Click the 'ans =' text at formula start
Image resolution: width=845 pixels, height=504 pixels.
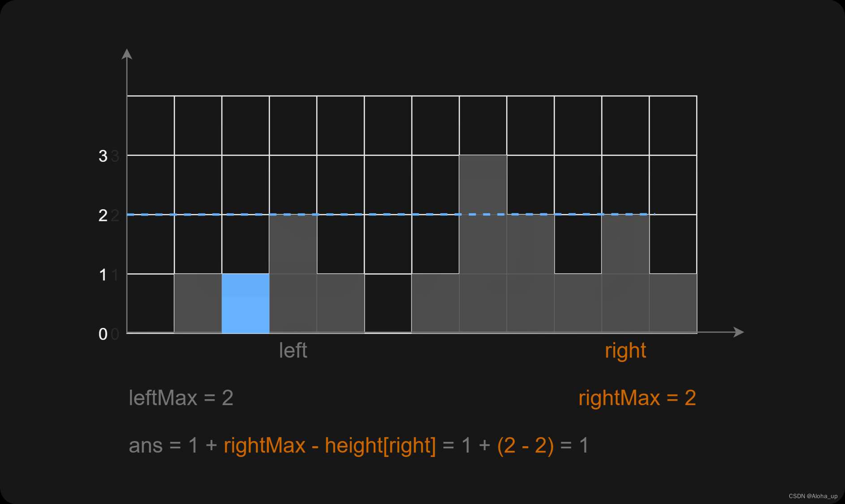(x=155, y=446)
